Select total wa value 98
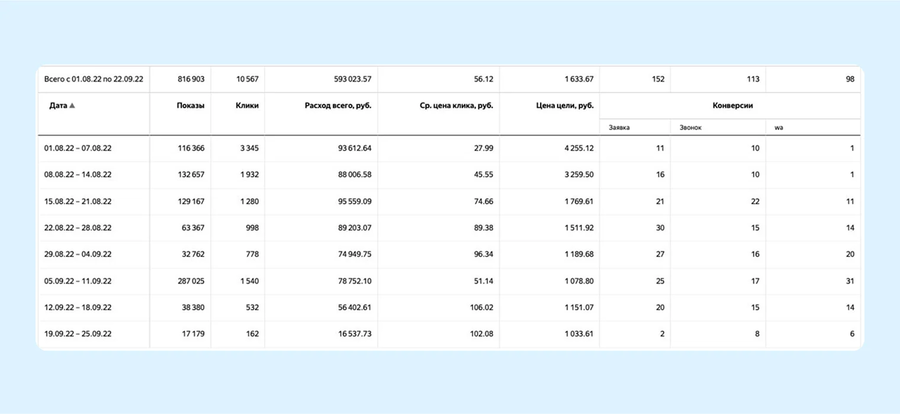900x414 pixels. pos(849,79)
